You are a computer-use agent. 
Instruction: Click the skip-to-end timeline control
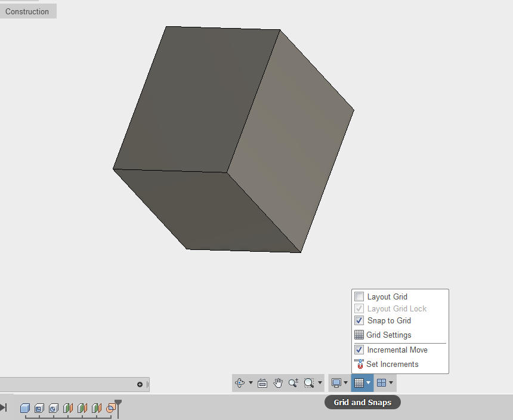(x=4, y=408)
